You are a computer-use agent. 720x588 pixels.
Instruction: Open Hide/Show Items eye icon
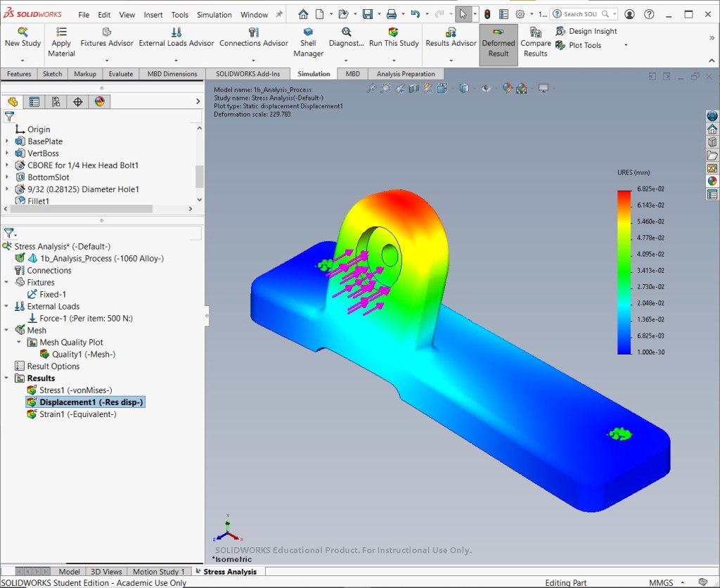click(x=485, y=88)
